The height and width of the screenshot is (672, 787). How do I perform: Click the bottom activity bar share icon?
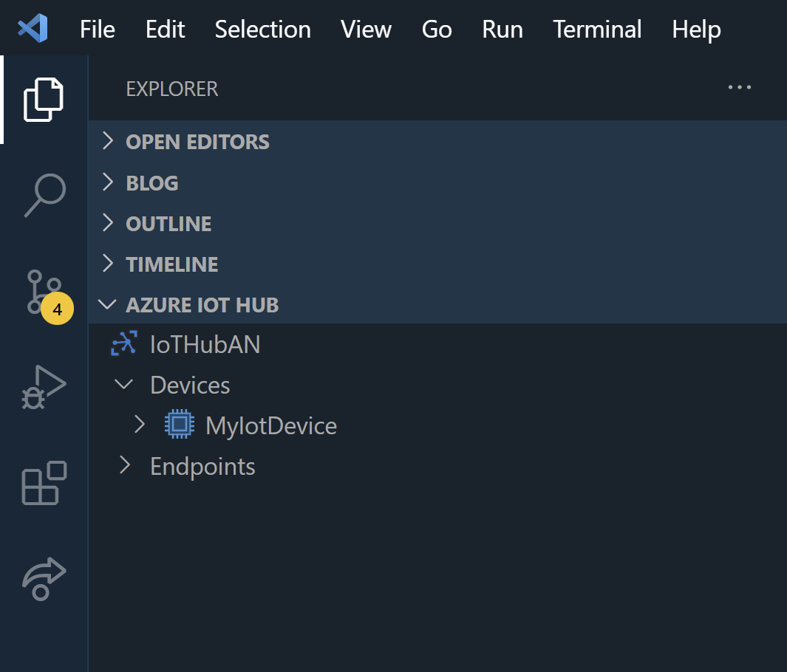click(x=42, y=579)
